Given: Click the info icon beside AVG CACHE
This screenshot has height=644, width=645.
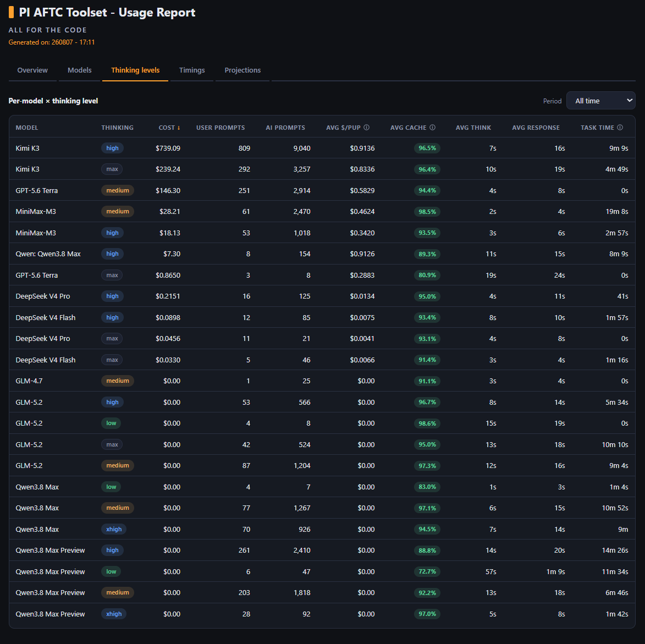Looking at the screenshot, I should (432, 128).
